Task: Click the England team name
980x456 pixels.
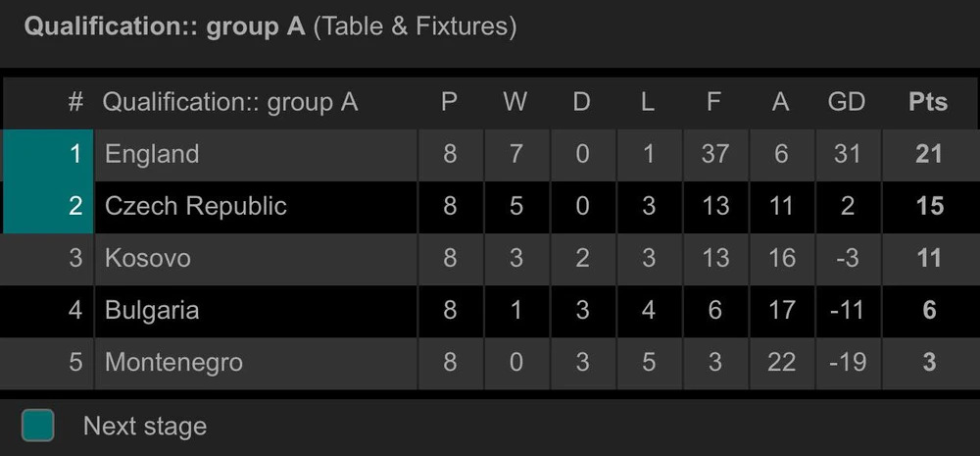Action: (x=152, y=154)
